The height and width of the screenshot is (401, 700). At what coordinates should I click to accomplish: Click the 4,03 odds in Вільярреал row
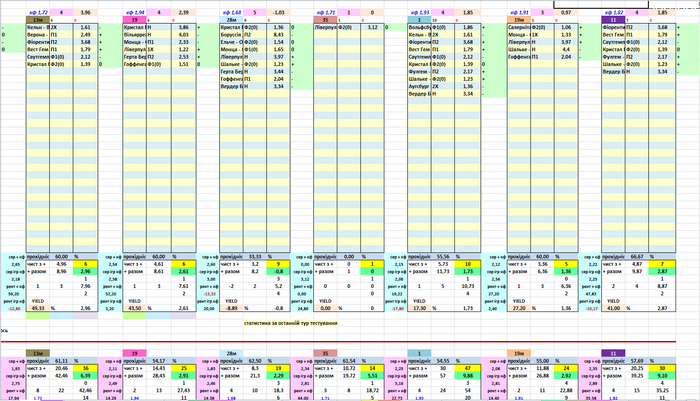[x=183, y=35]
